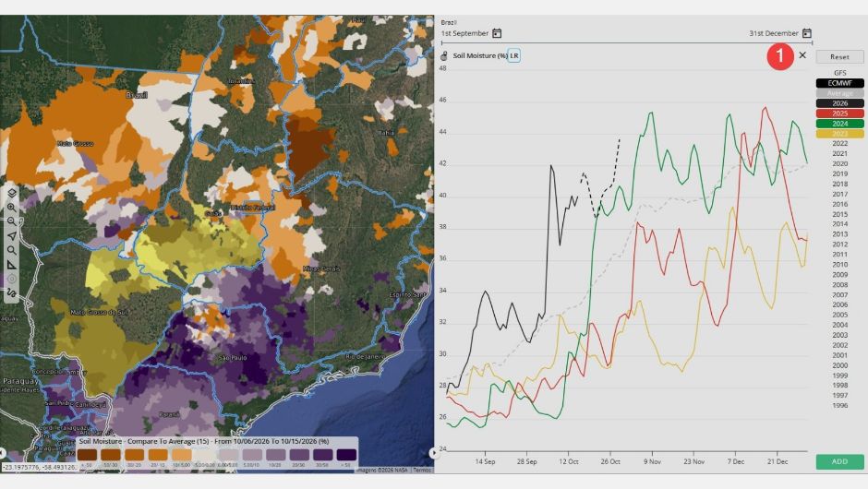This screenshot has height=489, width=868.
Task: Toggle the 2026 series
Action: tap(839, 103)
